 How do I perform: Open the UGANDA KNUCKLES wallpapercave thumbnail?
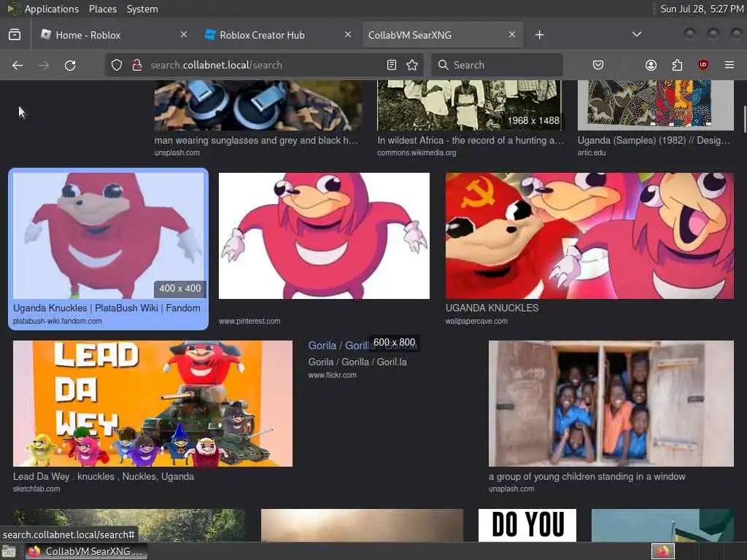click(x=589, y=236)
